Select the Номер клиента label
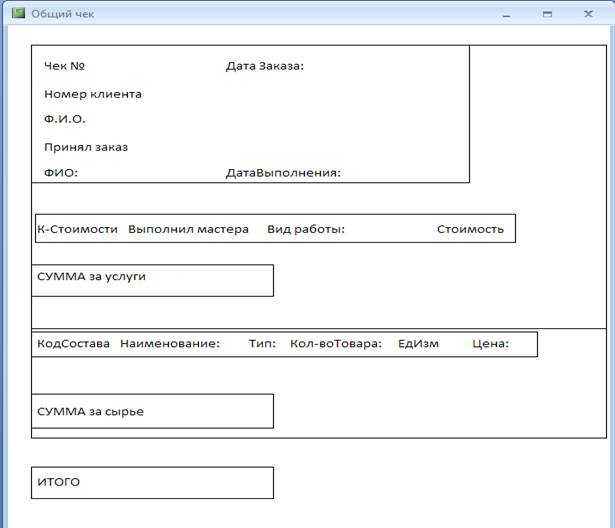 [93, 94]
